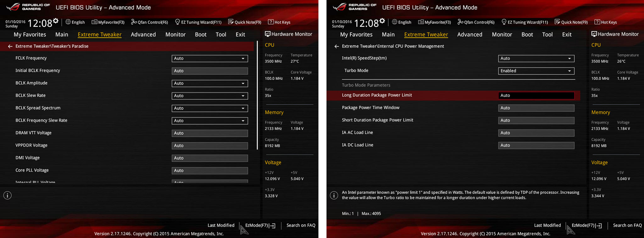Open the Monitor tab in the right screen
The height and width of the screenshot is (238, 644).
click(502, 34)
